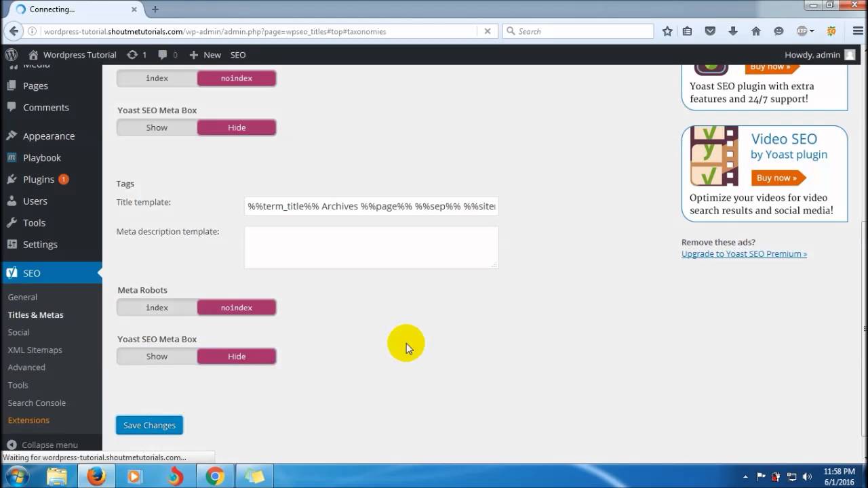Screen dimensions: 868x488
Task: Click the Collapse menu arrow icon
Action: click(x=12, y=445)
